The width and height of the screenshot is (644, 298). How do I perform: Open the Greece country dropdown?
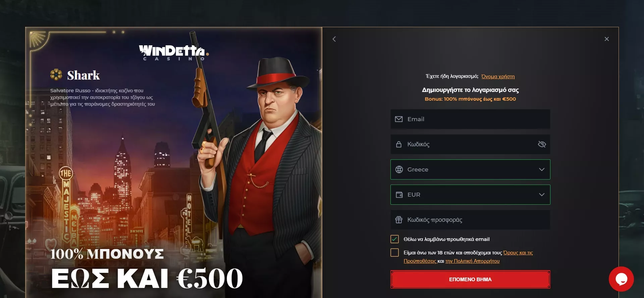(470, 169)
